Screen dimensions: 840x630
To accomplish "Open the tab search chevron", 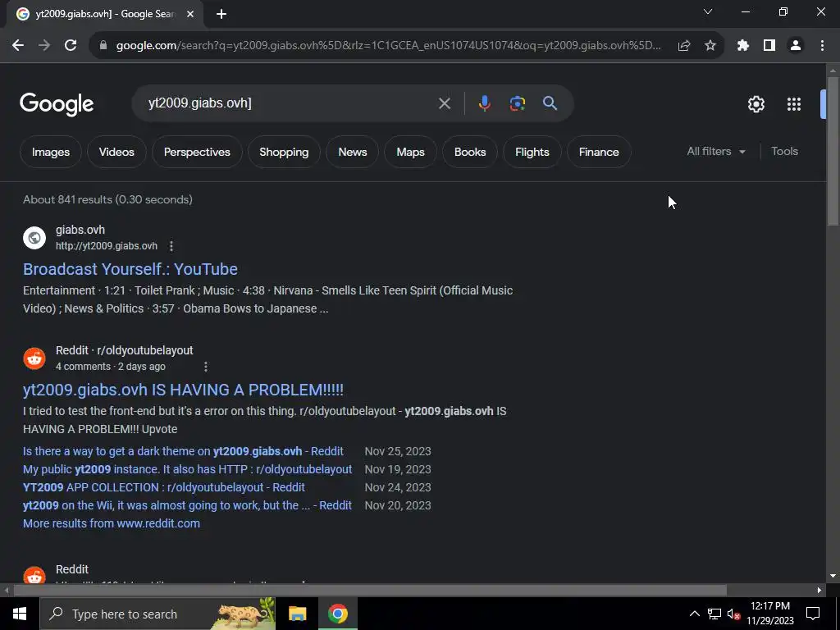I will (x=708, y=11).
